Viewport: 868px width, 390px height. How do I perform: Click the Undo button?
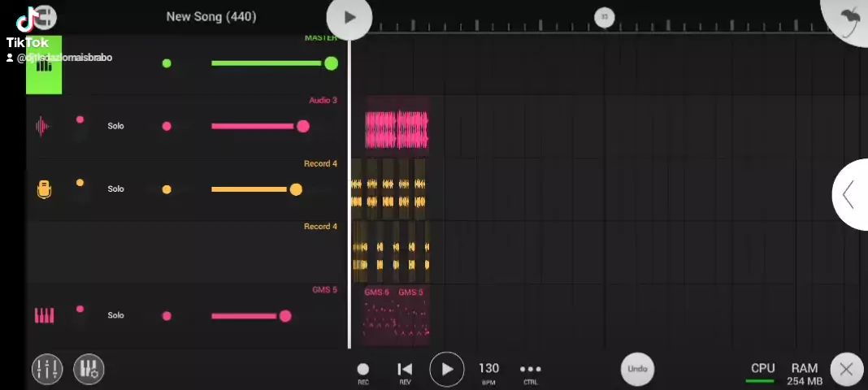(x=637, y=369)
